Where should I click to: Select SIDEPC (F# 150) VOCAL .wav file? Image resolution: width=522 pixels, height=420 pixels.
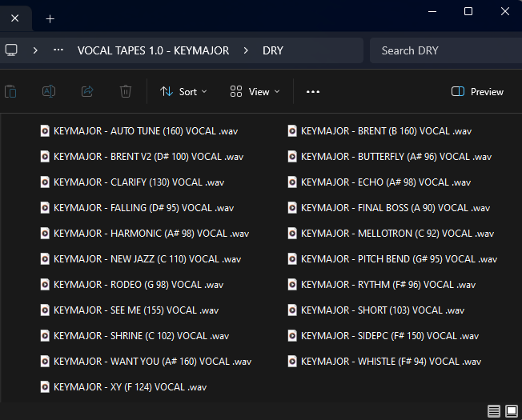click(x=383, y=336)
